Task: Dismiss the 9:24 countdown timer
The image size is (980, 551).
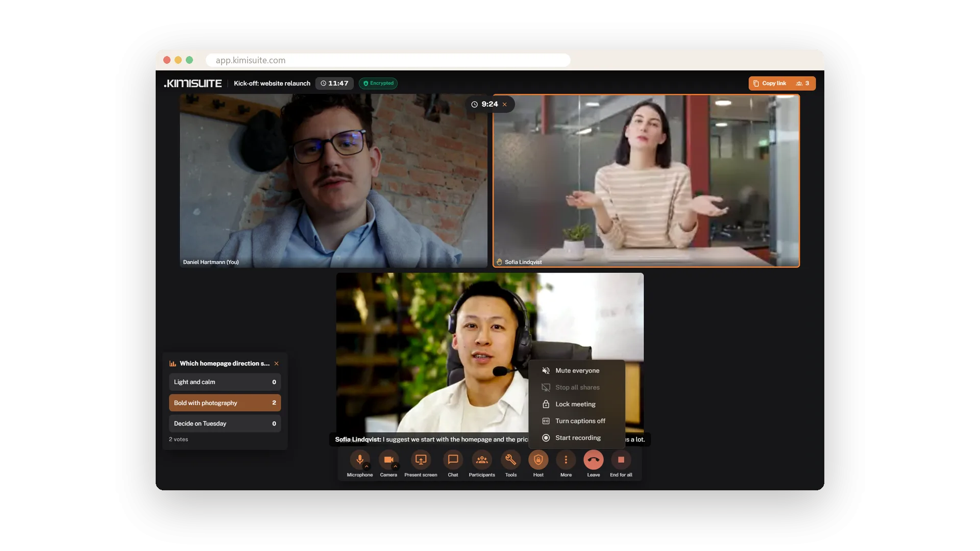Action: (x=505, y=105)
